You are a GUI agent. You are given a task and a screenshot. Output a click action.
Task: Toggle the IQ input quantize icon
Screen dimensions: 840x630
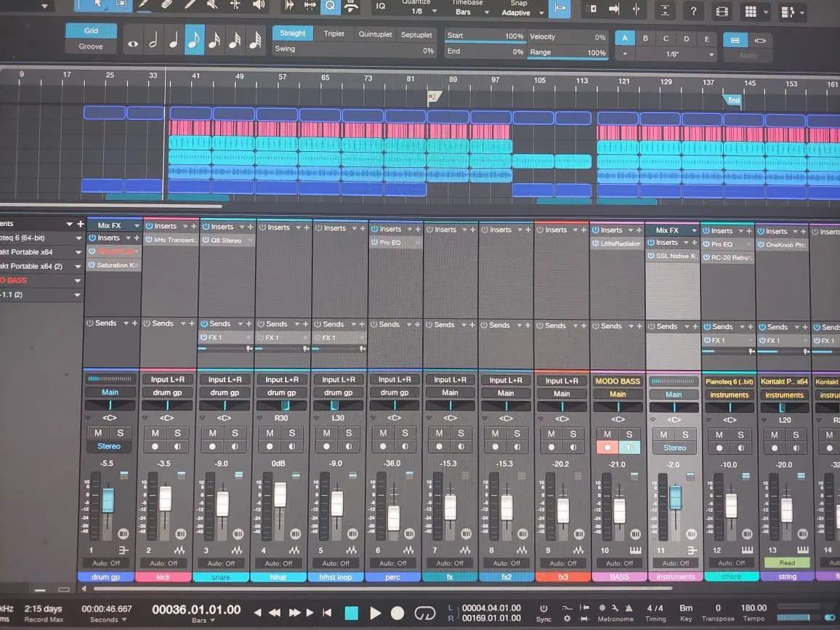coord(380,7)
